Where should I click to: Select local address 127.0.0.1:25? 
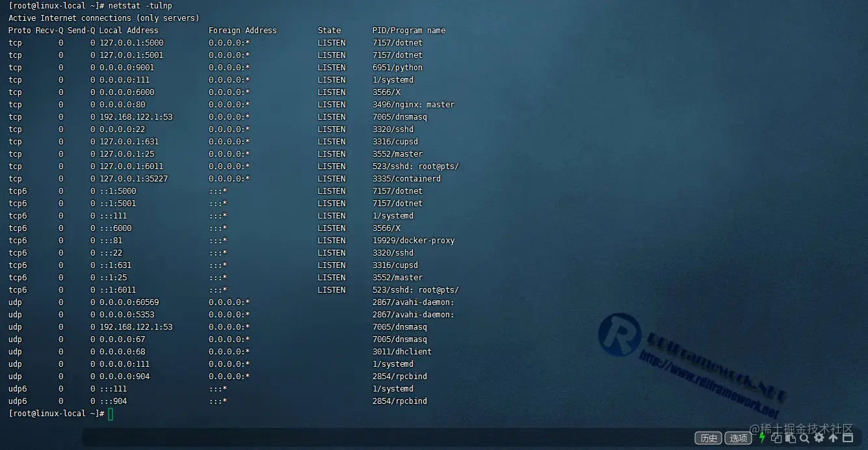coord(127,154)
